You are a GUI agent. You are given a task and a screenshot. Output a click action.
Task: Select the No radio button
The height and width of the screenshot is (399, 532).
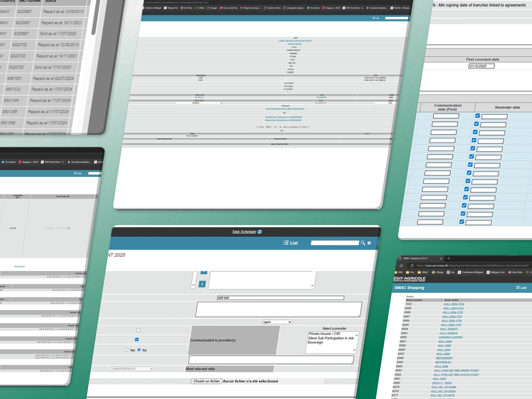(139, 350)
